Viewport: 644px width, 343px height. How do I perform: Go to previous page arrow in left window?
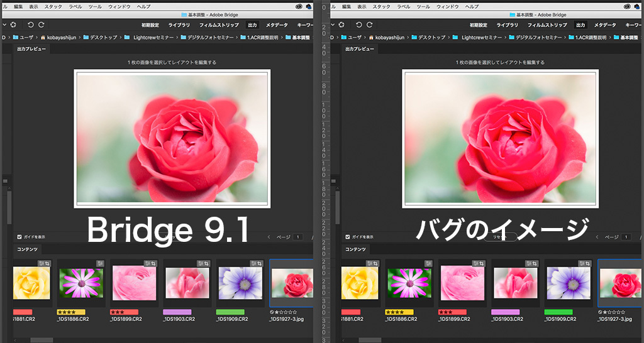click(x=269, y=237)
